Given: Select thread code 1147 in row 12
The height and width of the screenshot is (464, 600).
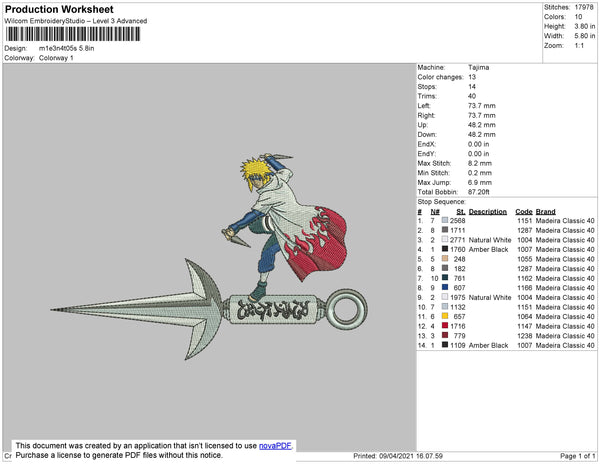Looking at the screenshot, I should [x=525, y=326].
